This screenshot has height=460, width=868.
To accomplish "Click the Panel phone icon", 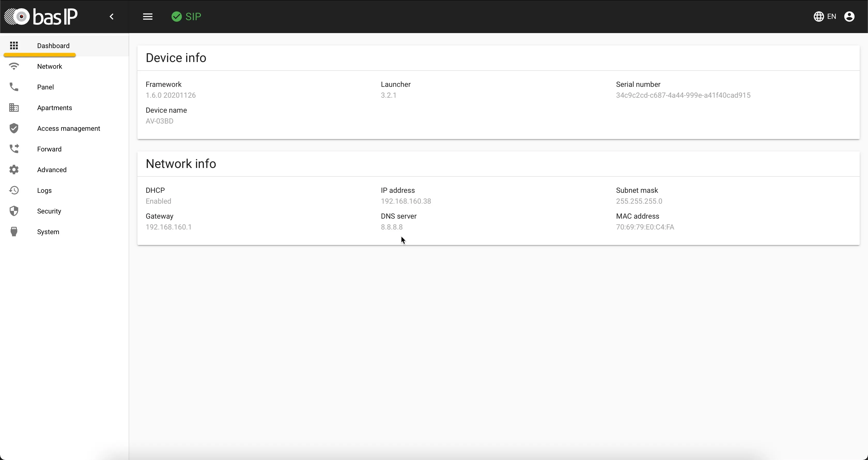I will click(x=14, y=87).
